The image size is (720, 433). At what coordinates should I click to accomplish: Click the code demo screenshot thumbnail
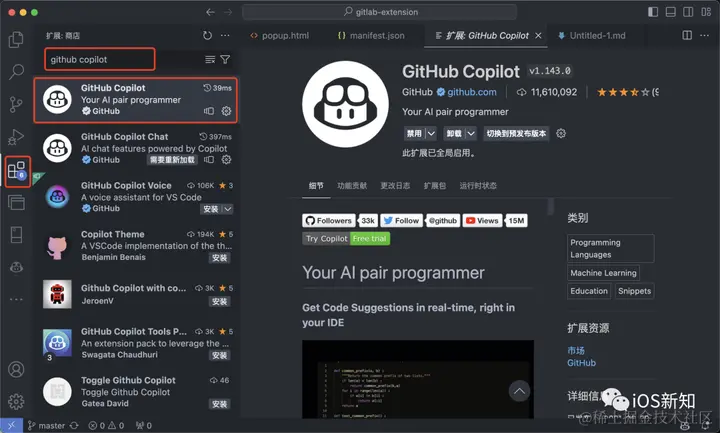pyautogui.click(x=418, y=379)
